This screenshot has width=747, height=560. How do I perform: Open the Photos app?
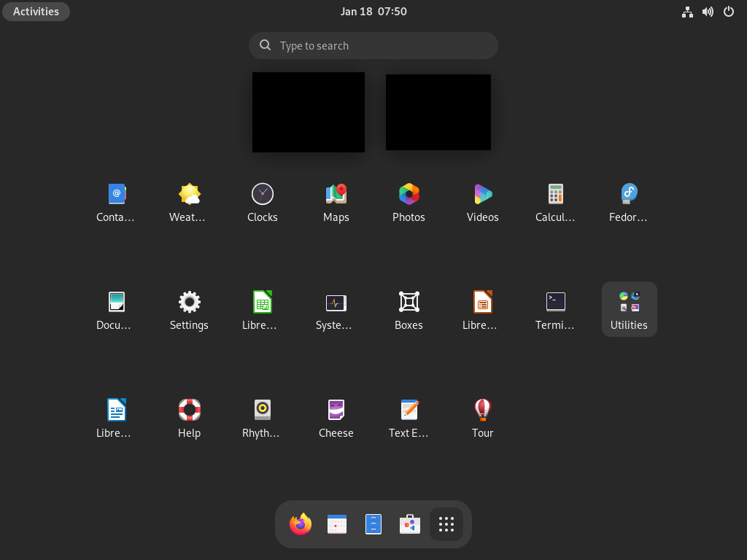[409, 202]
